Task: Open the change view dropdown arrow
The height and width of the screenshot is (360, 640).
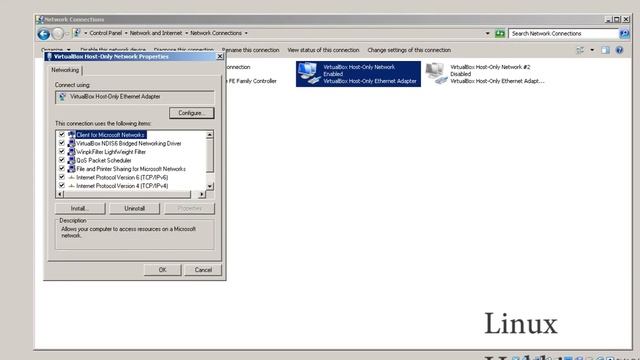Action: pyautogui.click(x=592, y=50)
